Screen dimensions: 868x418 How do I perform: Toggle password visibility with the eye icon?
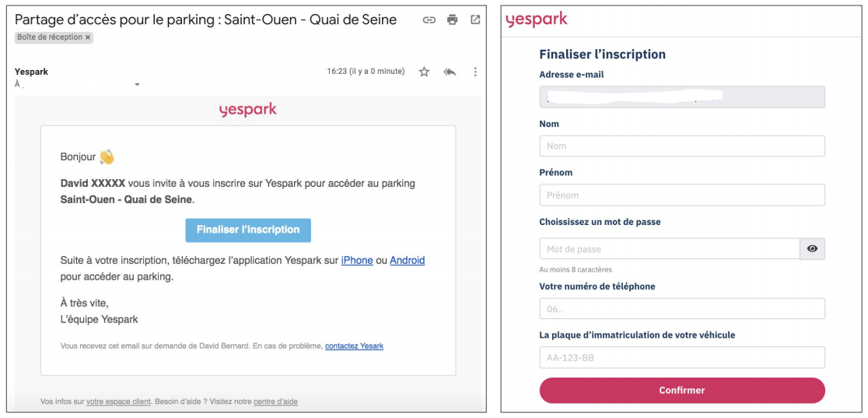[x=812, y=249]
